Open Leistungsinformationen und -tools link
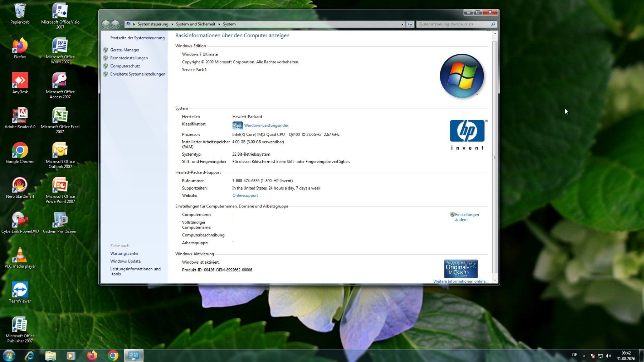 tap(135, 271)
